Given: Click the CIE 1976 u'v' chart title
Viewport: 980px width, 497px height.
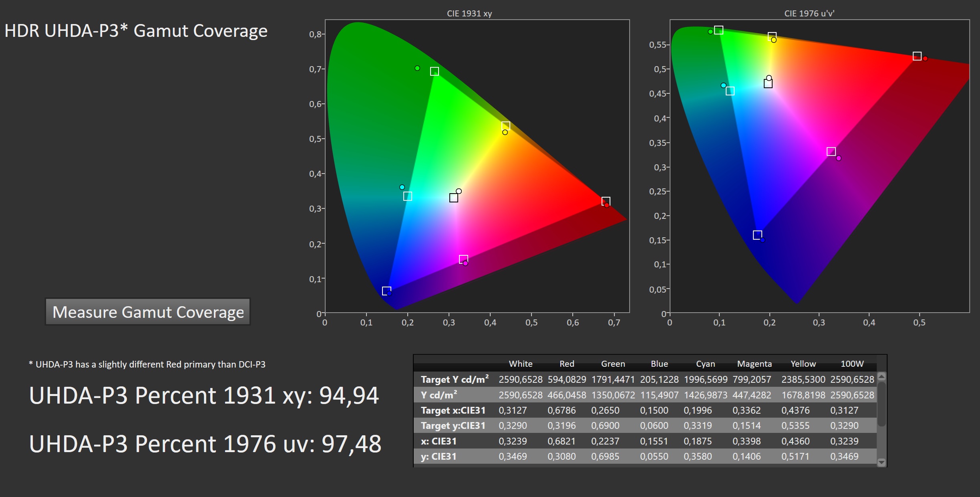Looking at the screenshot, I should pos(809,13).
